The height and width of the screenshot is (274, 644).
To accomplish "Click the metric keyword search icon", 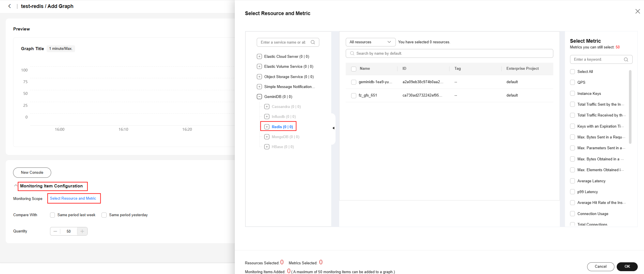I will [x=626, y=60].
